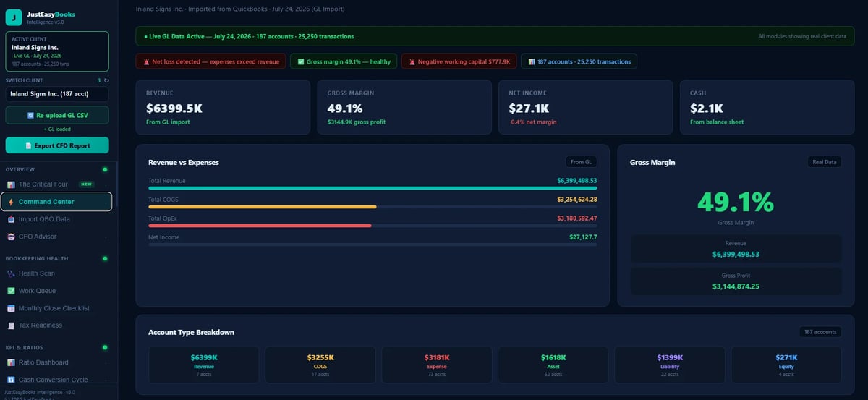Click the refresh icon beside Switch Client
The image size is (868, 400).
point(107,80)
